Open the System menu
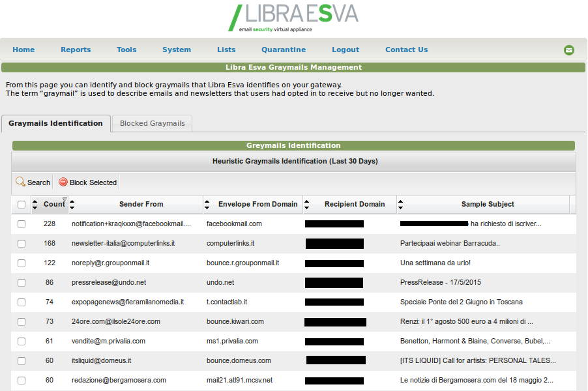This screenshot has width=588, height=391. 177,50
